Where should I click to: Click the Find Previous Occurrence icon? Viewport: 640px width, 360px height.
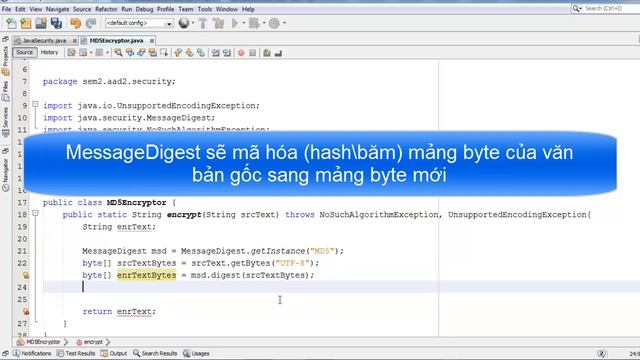(x=130, y=53)
